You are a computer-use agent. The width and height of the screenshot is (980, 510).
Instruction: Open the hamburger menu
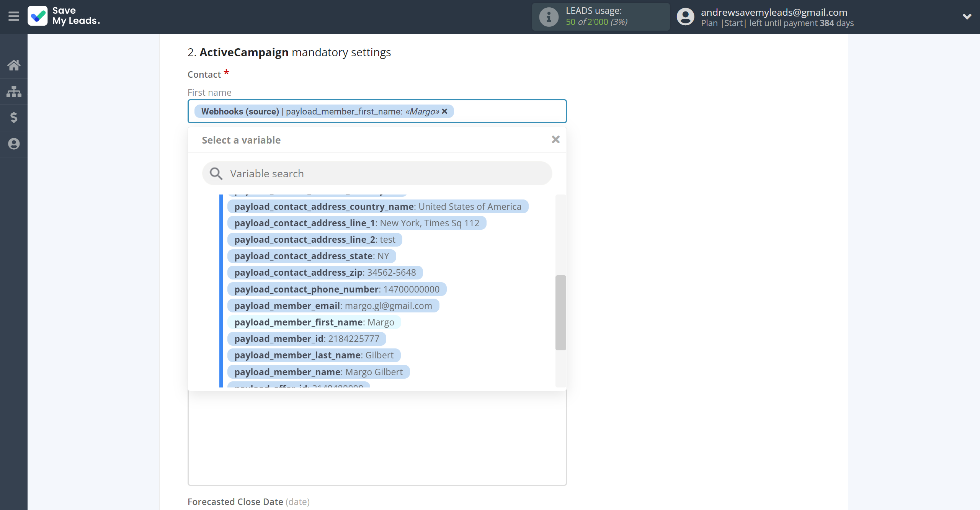click(14, 16)
